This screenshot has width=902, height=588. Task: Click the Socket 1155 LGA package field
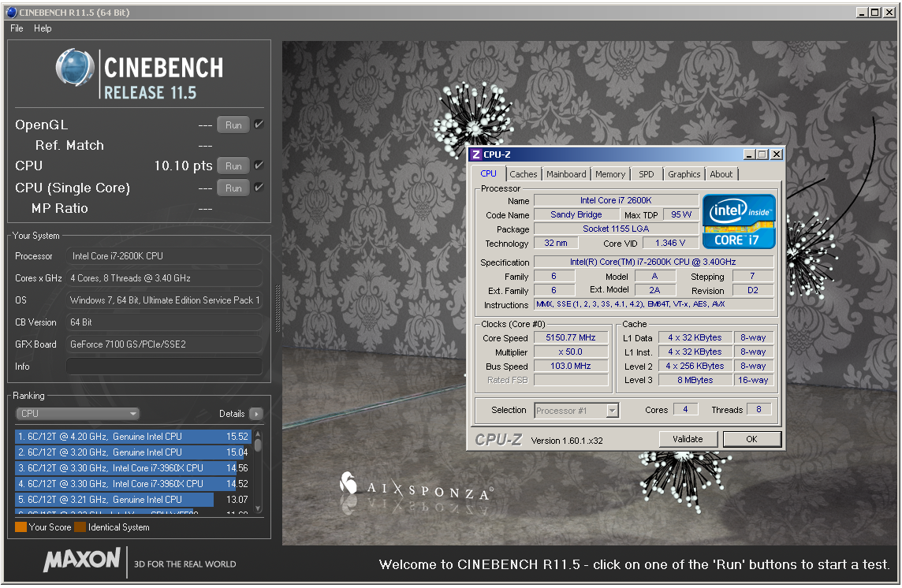point(616,229)
